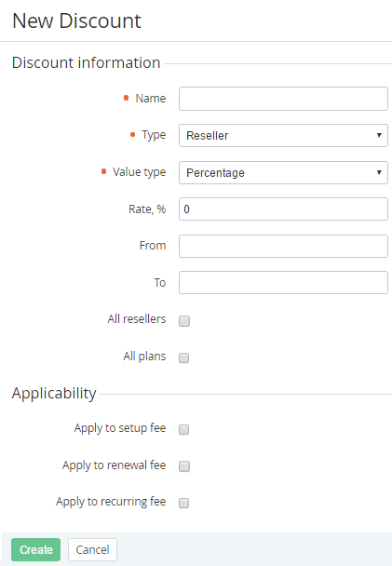Click the 'Apply to recurring fee' label
392x566 pixels.
(x=111, y=502)
